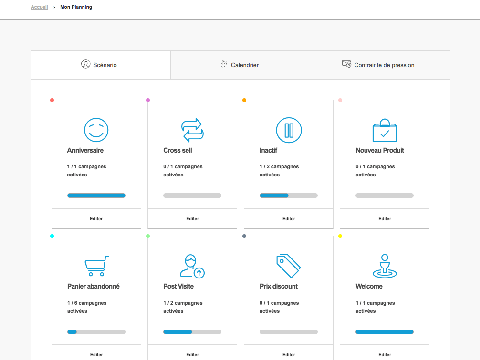Screen dimensions: 480x360
Task: Click the Nouveau Produit shopping bag icon
Action: click(385, 130)
